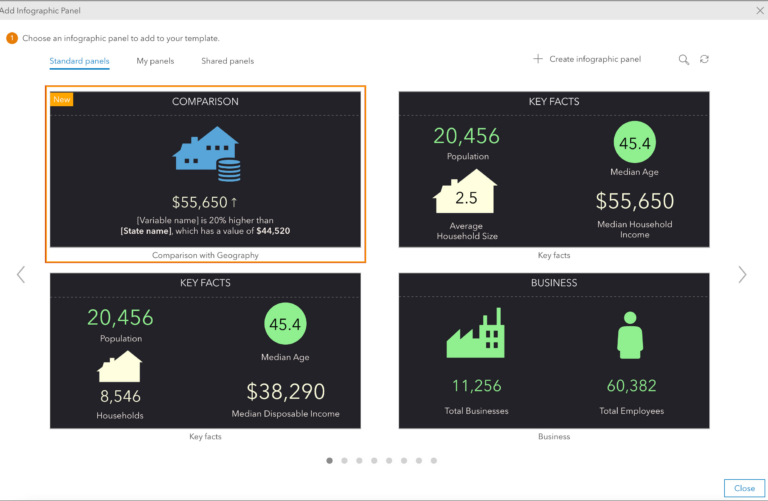
Task: Click the house icon showing 2.5
Action: [465, 191]
